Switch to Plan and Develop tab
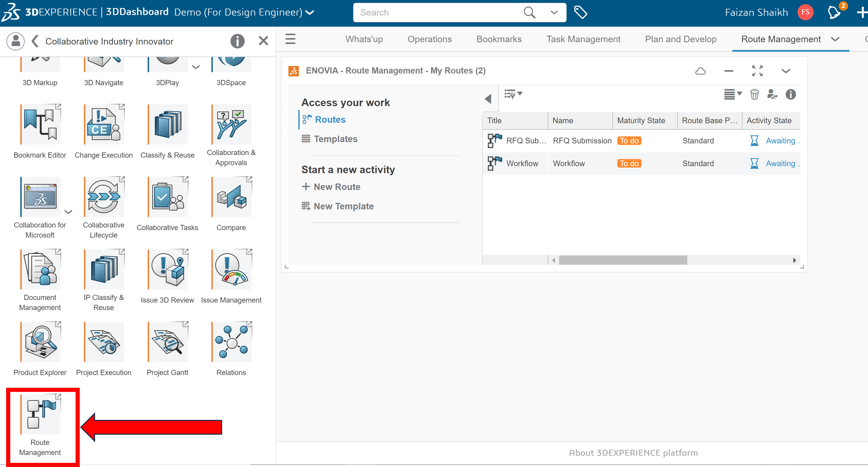Viewport: 868px width, 467px height. click(x=681, y=39)
